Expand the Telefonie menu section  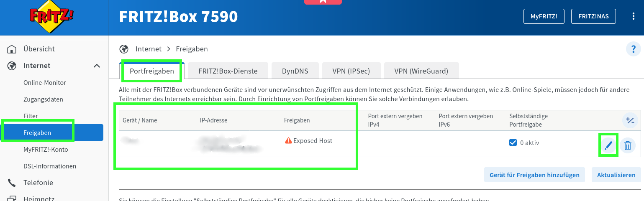[x=38, y=183]
